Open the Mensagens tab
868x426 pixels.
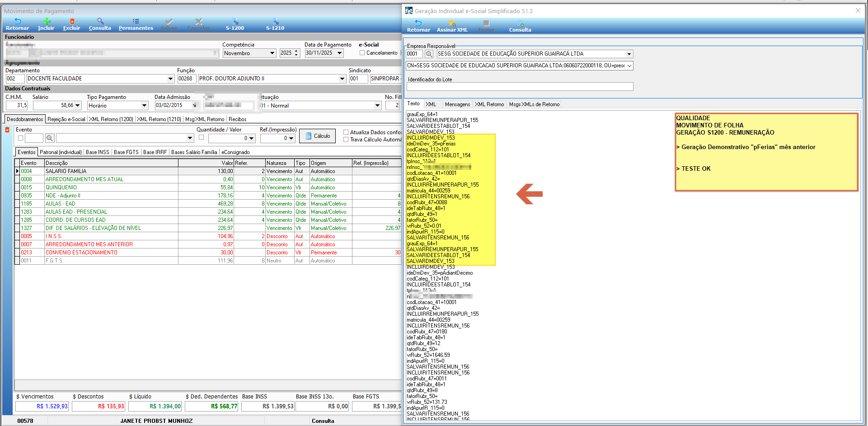pos(457,104)
